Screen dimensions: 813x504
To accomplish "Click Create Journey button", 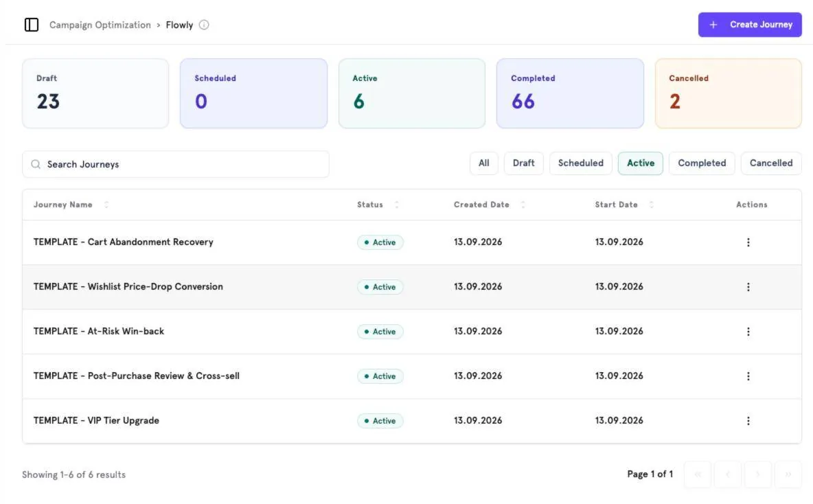I will click(750, 24).
